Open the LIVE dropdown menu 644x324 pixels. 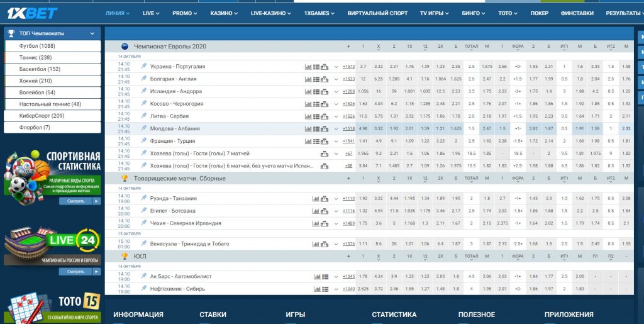click(x=151, y=13)
